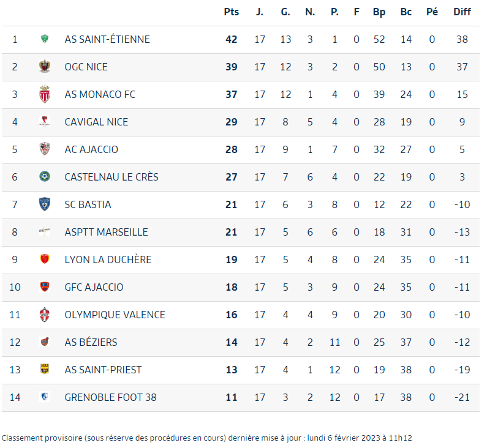Click the Bc goals-against column header
Viewport: 487px width, 448px height.
click(406, 12)
